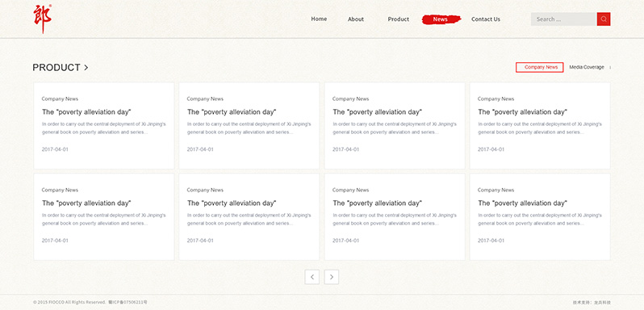Open second card in bottom row

[249, 216]
